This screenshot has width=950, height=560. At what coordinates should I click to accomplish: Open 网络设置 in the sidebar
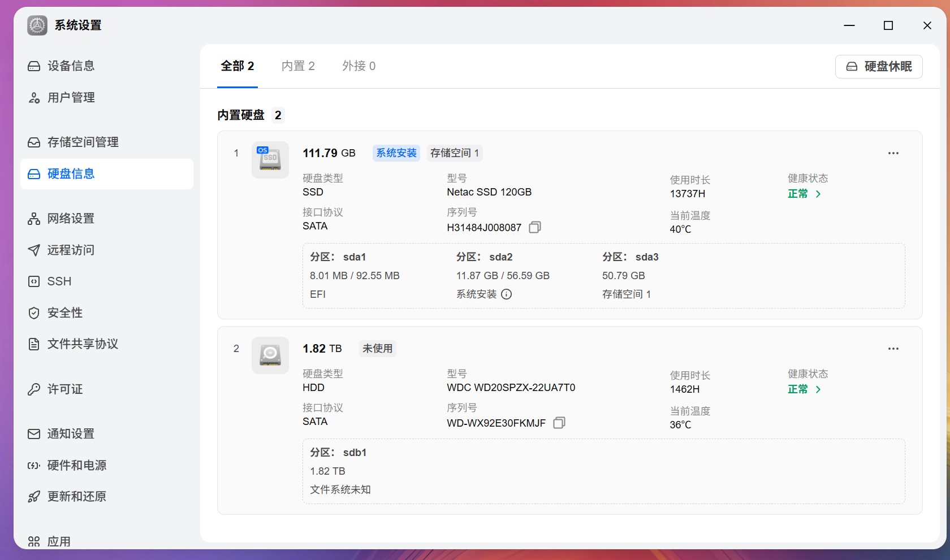click(107, 219)
